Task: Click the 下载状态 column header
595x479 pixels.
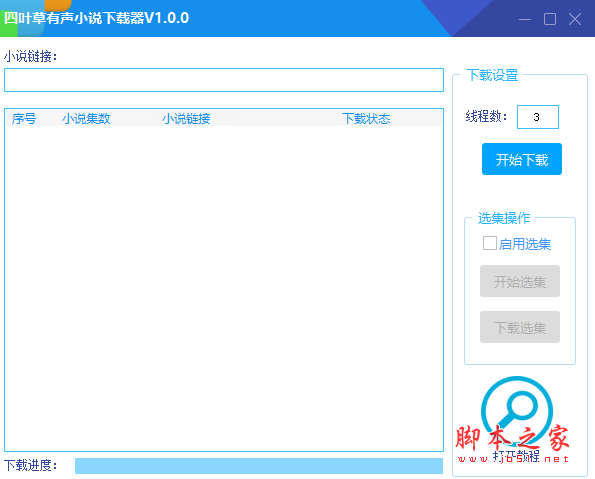Action: [x=366, y=119]
